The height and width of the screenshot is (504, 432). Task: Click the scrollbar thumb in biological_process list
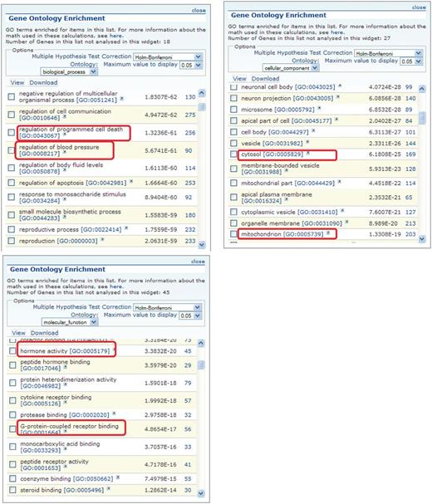(x=202, y=107)
